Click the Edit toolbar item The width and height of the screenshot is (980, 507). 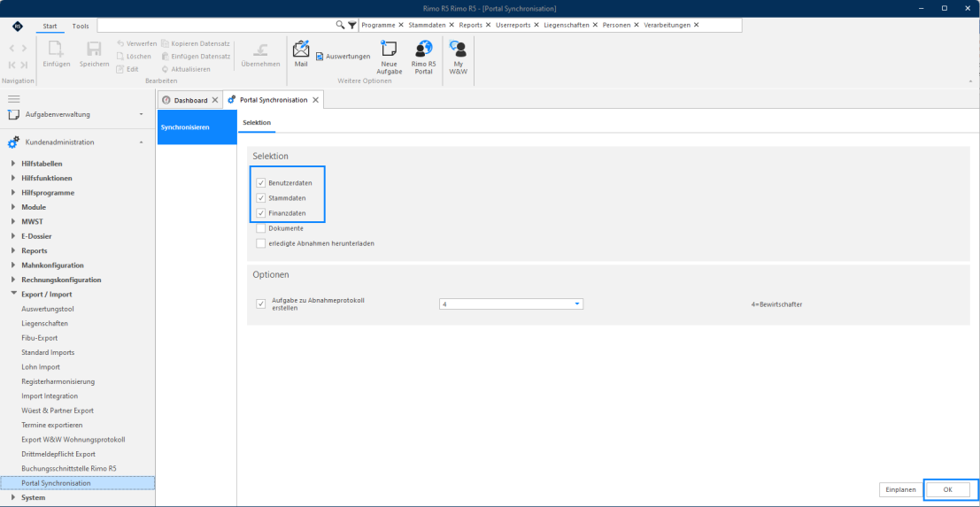click(x=127, y=69)
